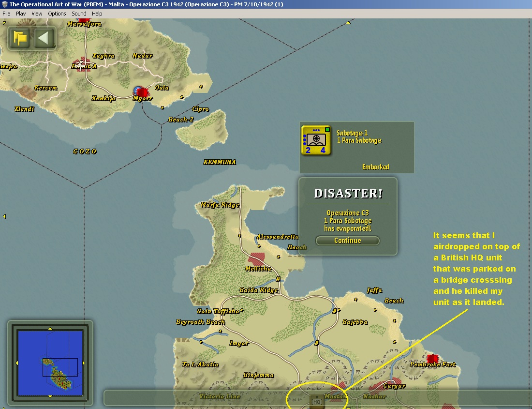
Task: Select the red unit at Pembroke Fort
Action: tap(432, 359)
